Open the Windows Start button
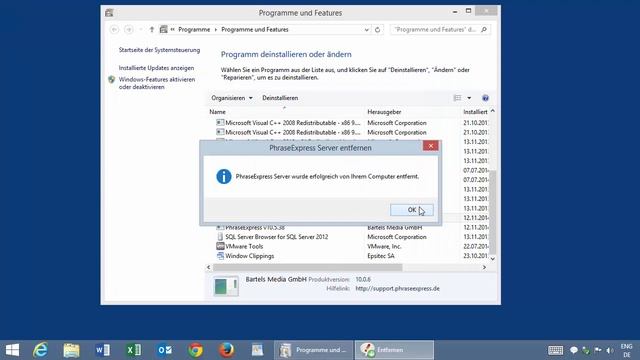640x360 pixels. pos(12,350)
